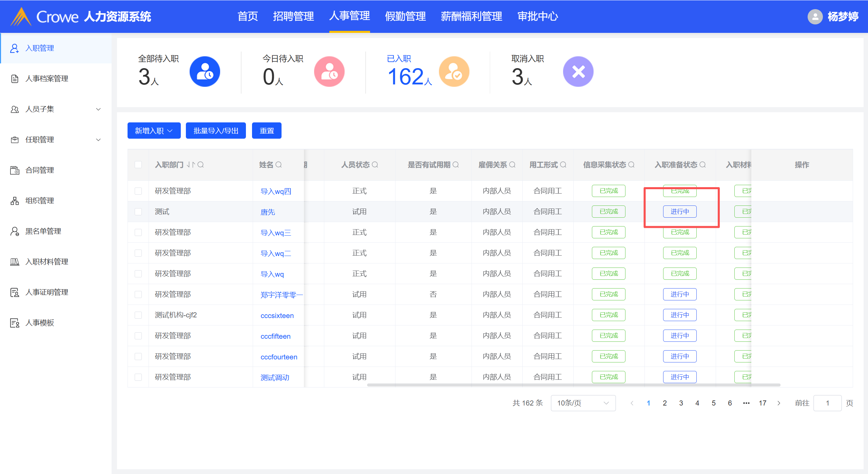This screenshot has width=868, height=474.
Task: Click the search icon beside 人员状态 header
Action: (x=375, y=165)
